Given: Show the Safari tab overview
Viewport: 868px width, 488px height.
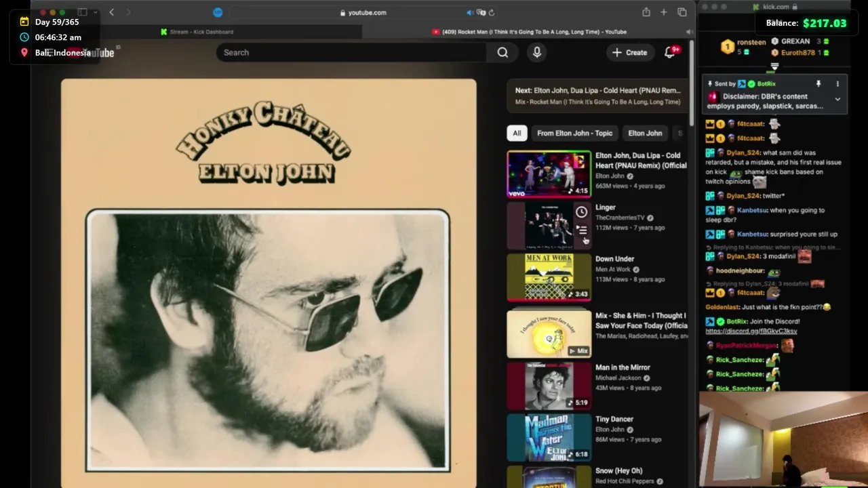Looking at the screenshot, I should point(682,12).
